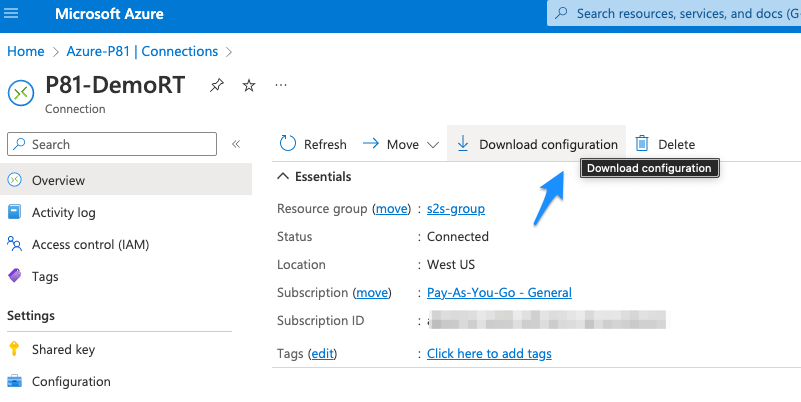Viewport: 801px width, 402px height.
Task: Click the trash can Delete icon
Action: click(642, 144)
